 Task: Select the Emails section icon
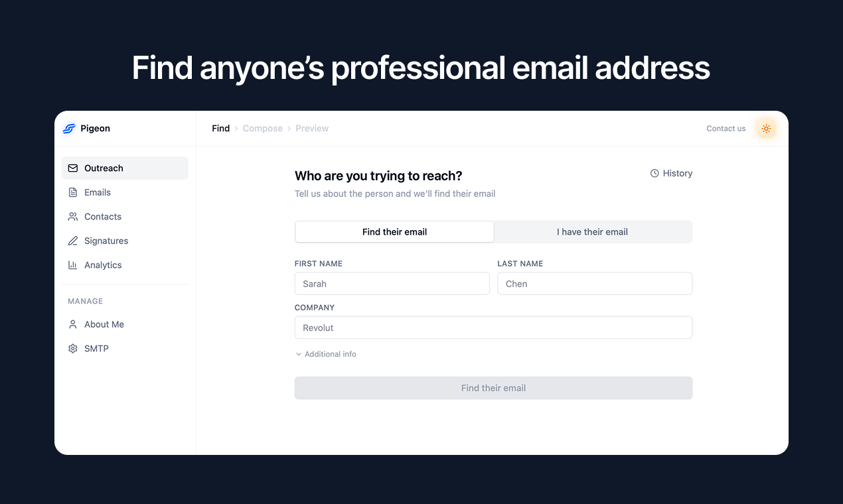point(73,192)
